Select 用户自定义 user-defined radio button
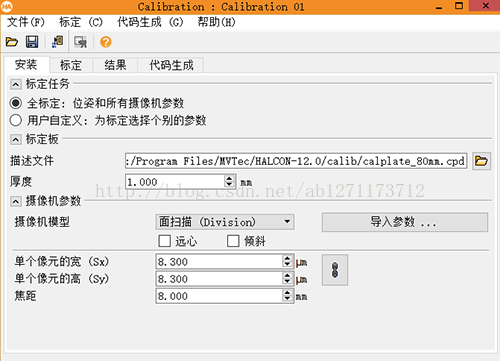Image resolution: width=500 pixels, height=361 pixels. click(16, 120)
